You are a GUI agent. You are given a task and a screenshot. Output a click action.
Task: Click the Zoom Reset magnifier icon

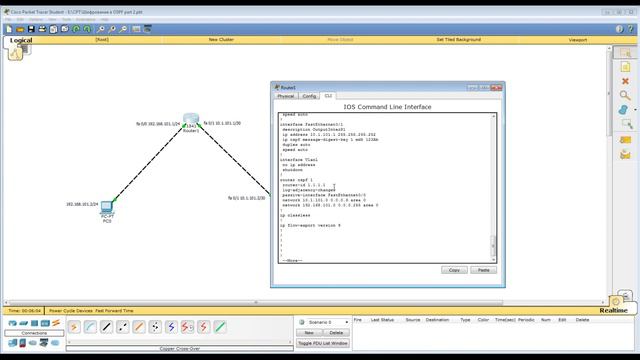coord(112,29)
